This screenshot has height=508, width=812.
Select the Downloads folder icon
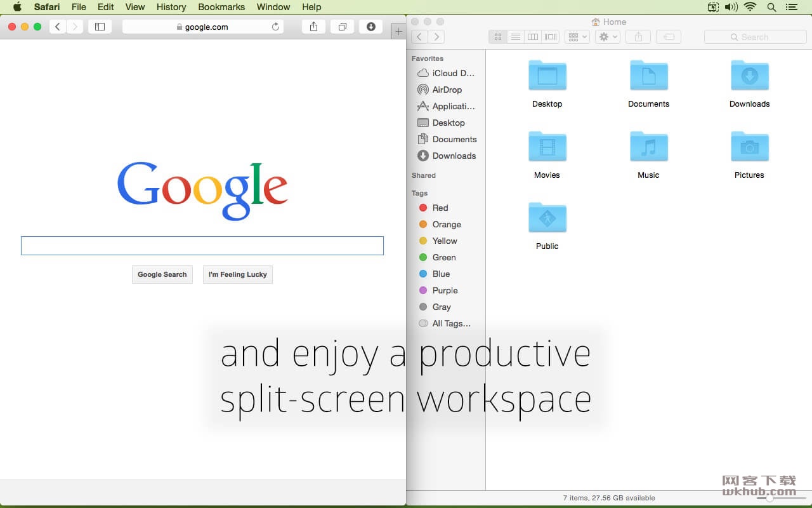[749, 76]
